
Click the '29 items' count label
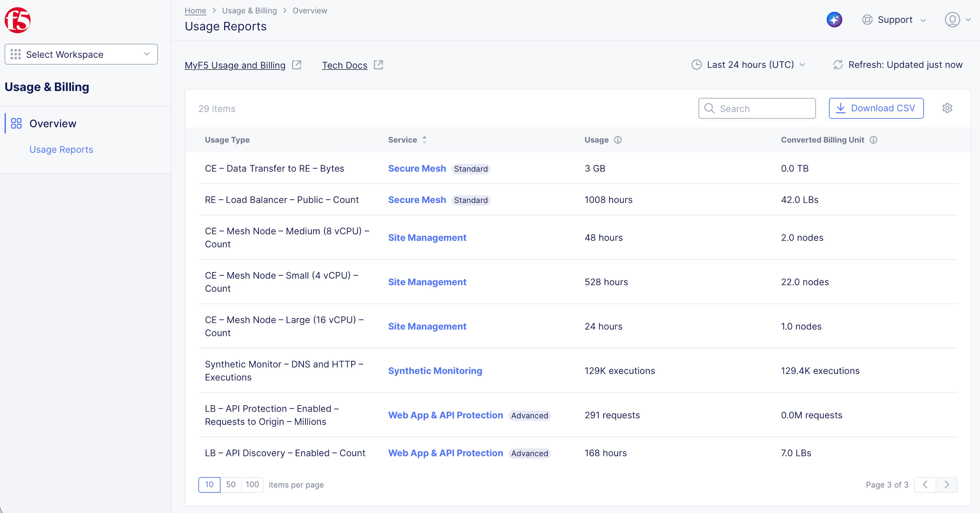pos(217,109)
